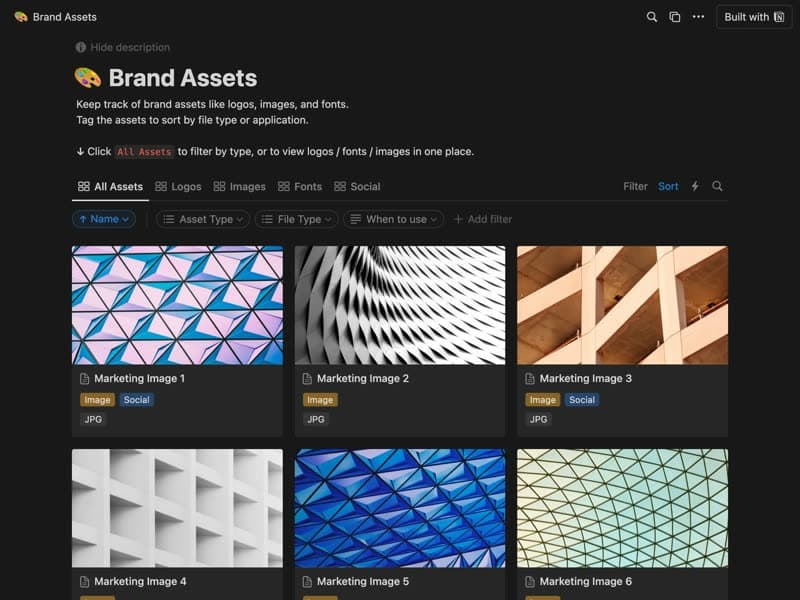Open the Marketing Image 2 thumbnail

[x=400, y=305]
